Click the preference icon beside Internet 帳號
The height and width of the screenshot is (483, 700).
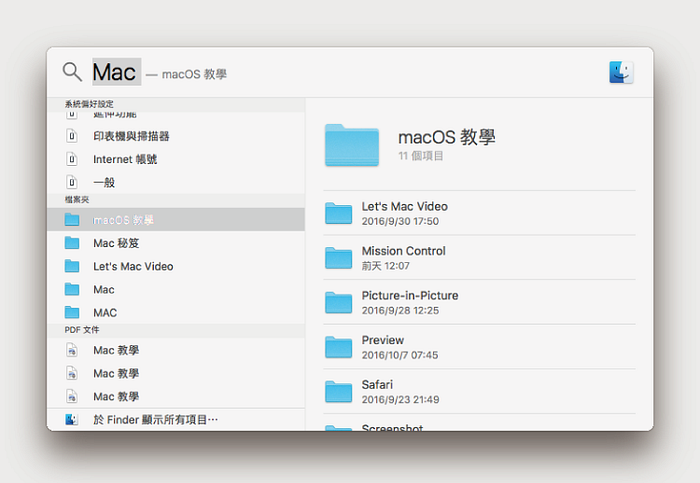(72, 159)
